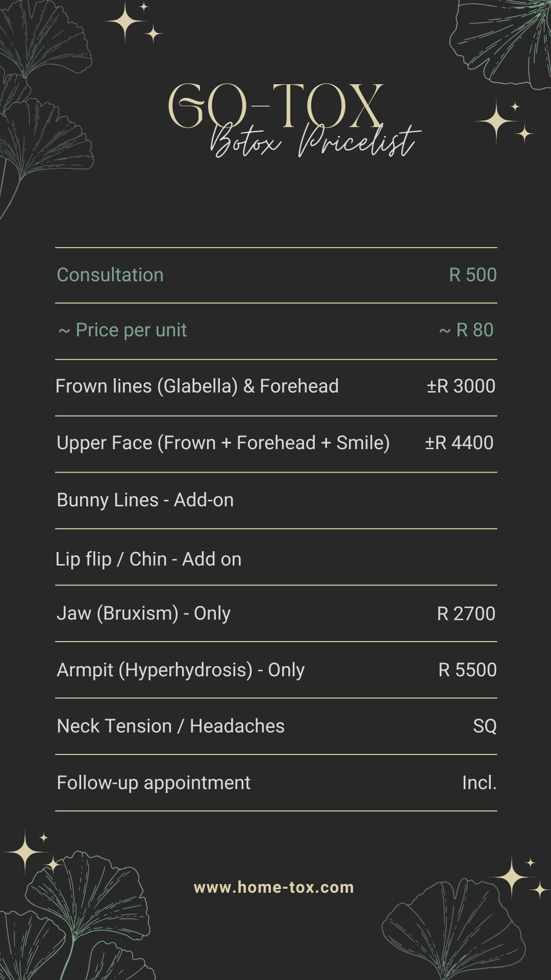This screenshot has height=980, width=551.
Task: Click Frown lines (Glabella) & Forehead item
Action: [197, 386]
